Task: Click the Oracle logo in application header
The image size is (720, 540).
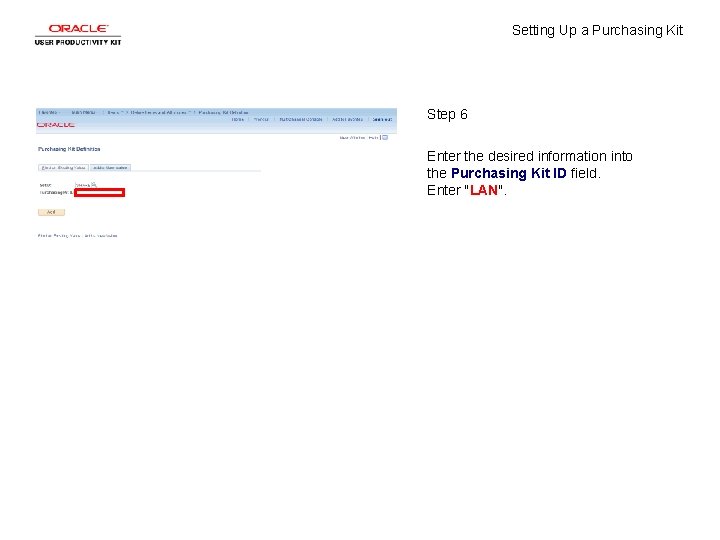Action: point(56,125)
